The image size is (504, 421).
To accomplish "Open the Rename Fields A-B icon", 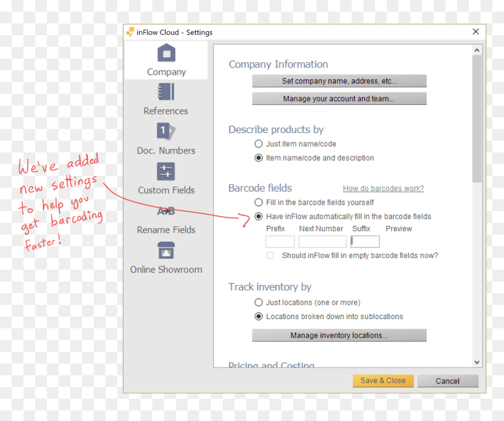I will click(x=166, y=211).
